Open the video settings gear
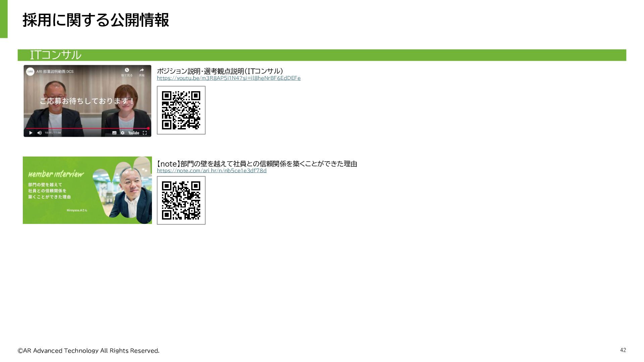Viewport: 644px width, 362px height. [122, 133]
